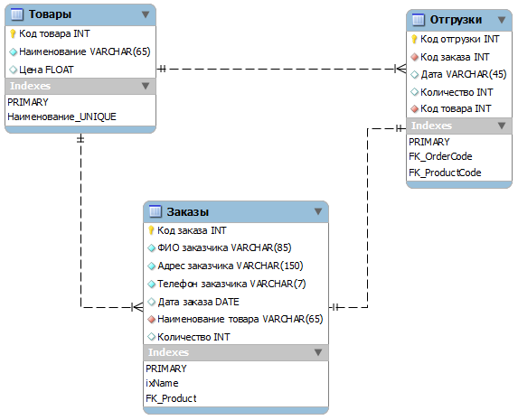
Task: Click the table icon next to Заказы
Action: pos(155,211)
